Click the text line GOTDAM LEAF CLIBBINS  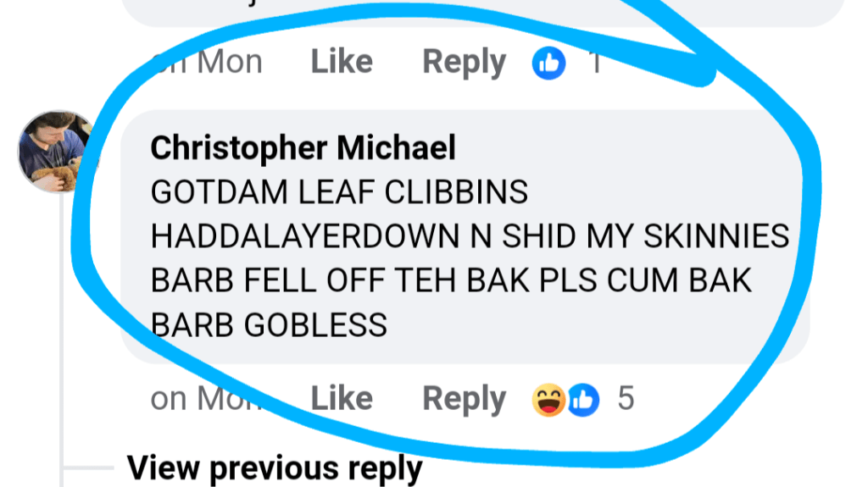(339, 192)
